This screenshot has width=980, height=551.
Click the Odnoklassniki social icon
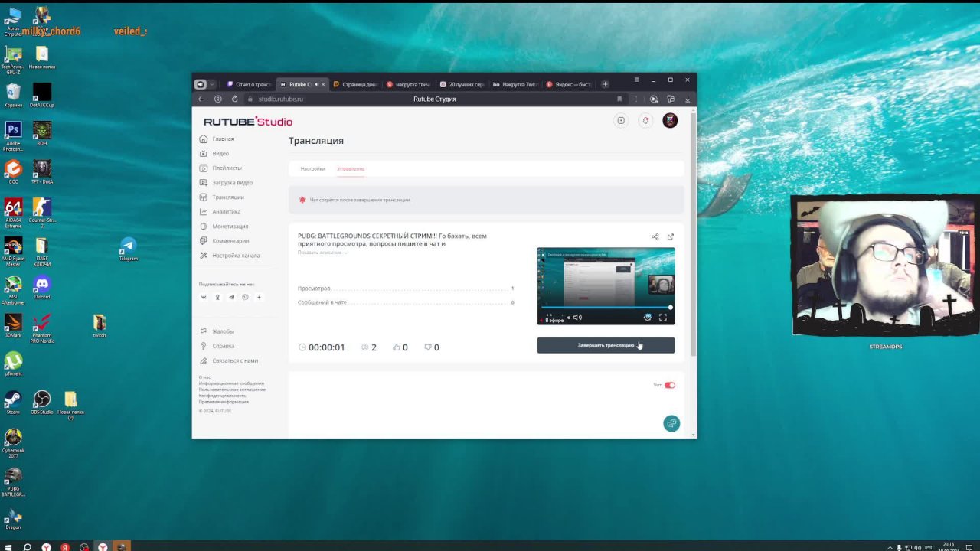217,297
